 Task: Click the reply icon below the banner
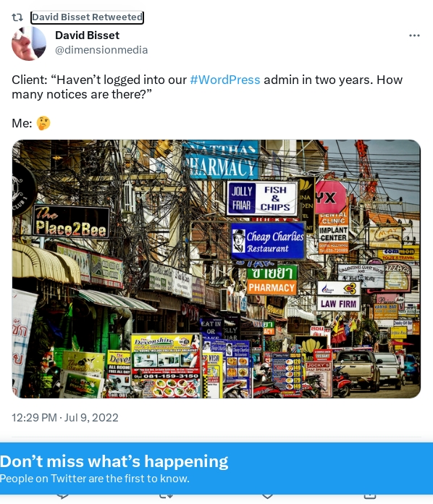[x=63, y=496]
